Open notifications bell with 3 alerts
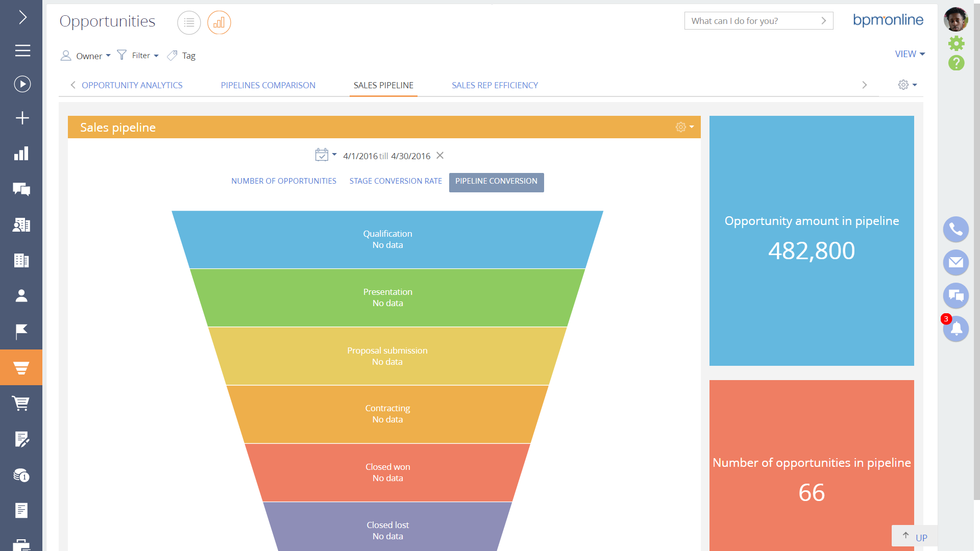The width and height of the screenshot is (980, 551). pos(955,329)
